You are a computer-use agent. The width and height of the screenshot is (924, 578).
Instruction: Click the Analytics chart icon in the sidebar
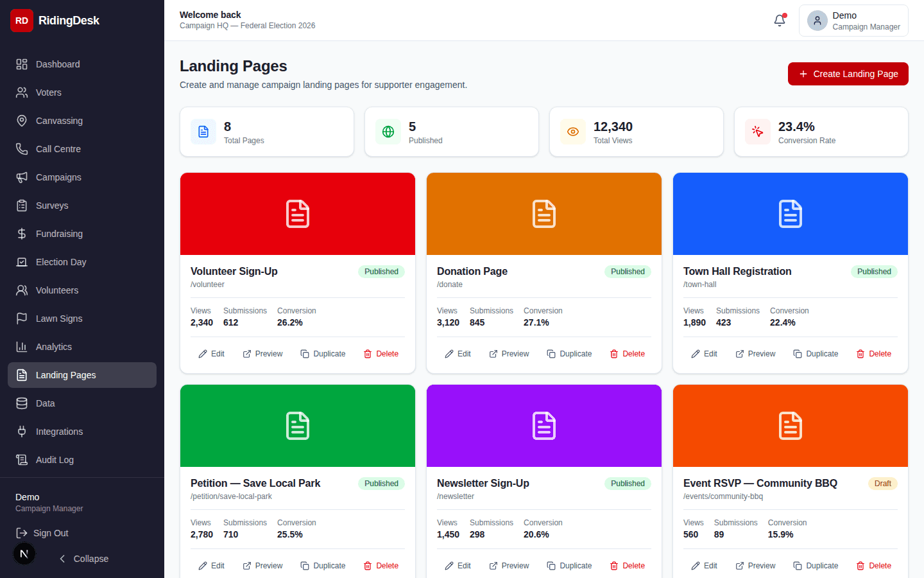click(x=21, y=347)
